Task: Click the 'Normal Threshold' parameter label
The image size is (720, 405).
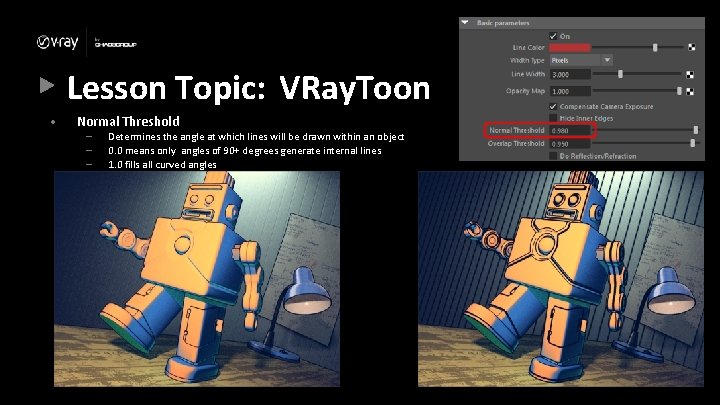Action: point(517,130)
